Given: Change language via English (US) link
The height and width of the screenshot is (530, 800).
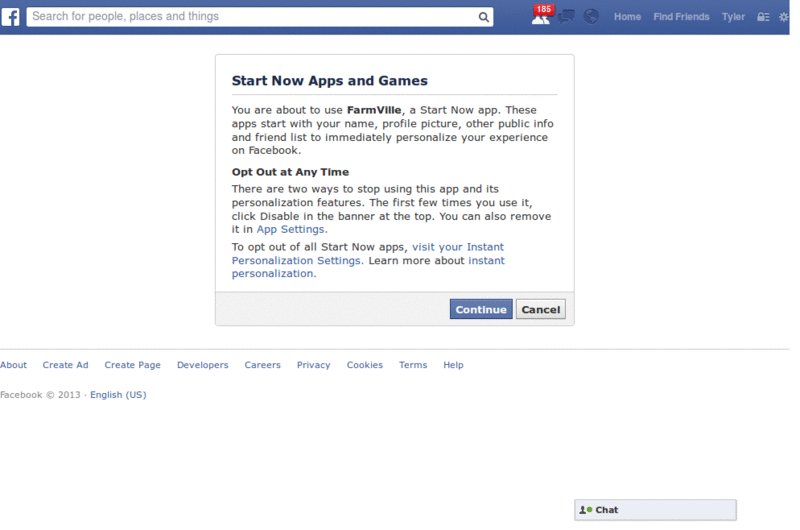Looking at the screenshot, I should pos(118,395).
